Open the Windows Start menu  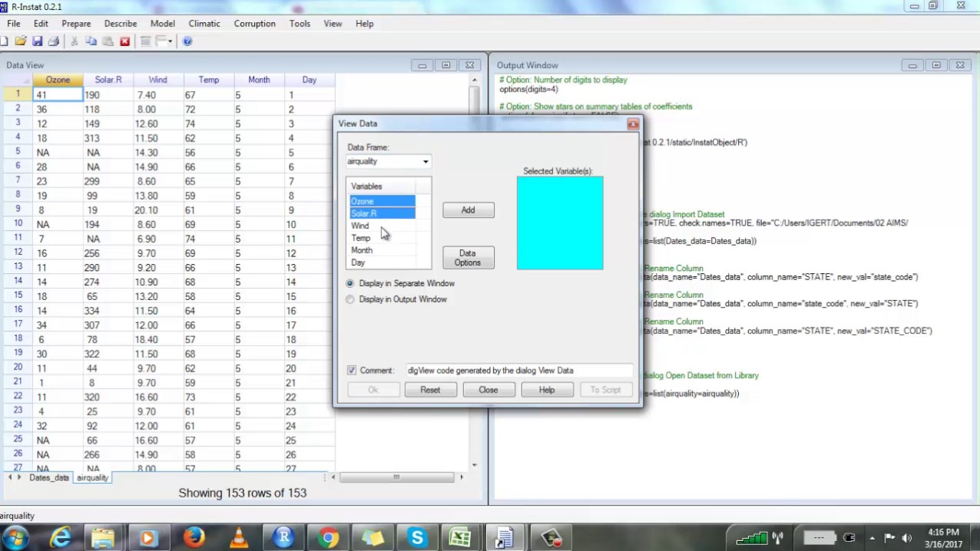point(15,538)
